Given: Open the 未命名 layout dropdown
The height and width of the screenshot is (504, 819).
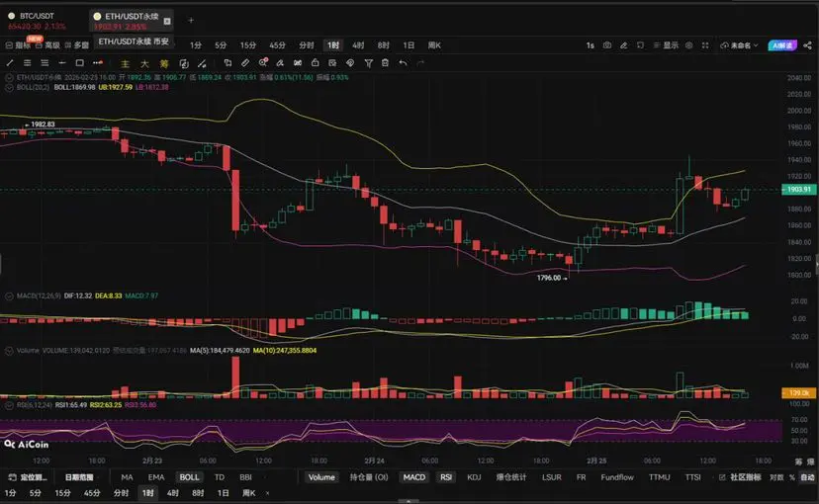Looking at the screenshot, I should click(x=739, y=45).
